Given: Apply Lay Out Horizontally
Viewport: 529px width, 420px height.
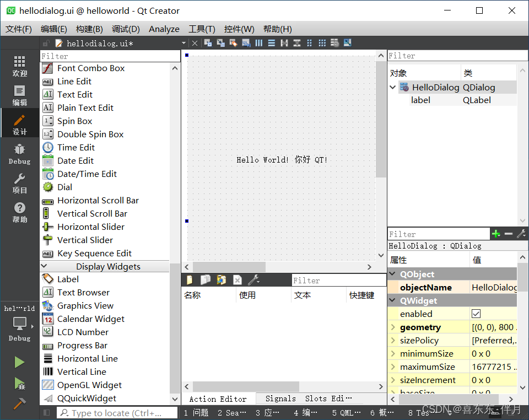Looking at the screenshot, I should coord(259,43).
